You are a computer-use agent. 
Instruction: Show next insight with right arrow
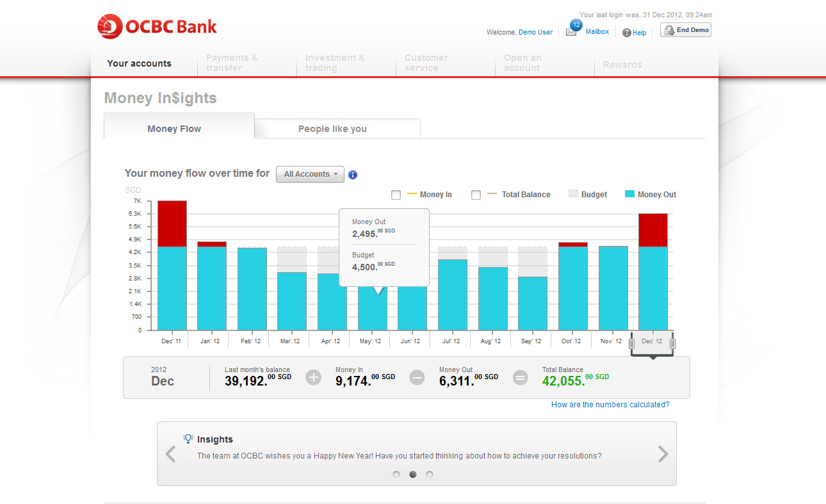pos(663,454)
